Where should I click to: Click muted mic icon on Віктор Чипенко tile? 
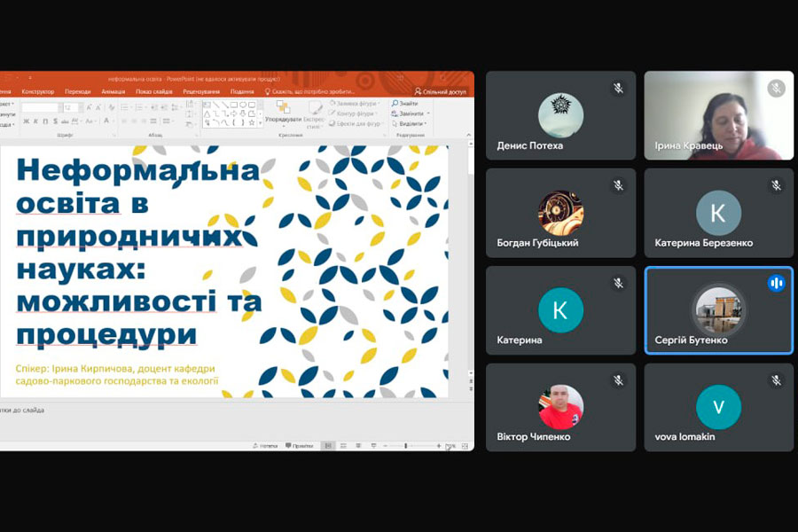(618, 380)
